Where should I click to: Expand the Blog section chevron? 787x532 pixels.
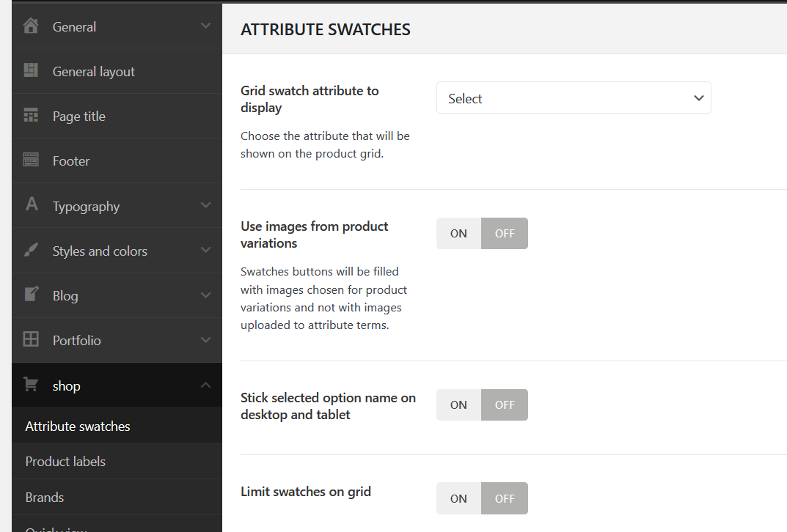pyautogui.click(x=205, y=295)
